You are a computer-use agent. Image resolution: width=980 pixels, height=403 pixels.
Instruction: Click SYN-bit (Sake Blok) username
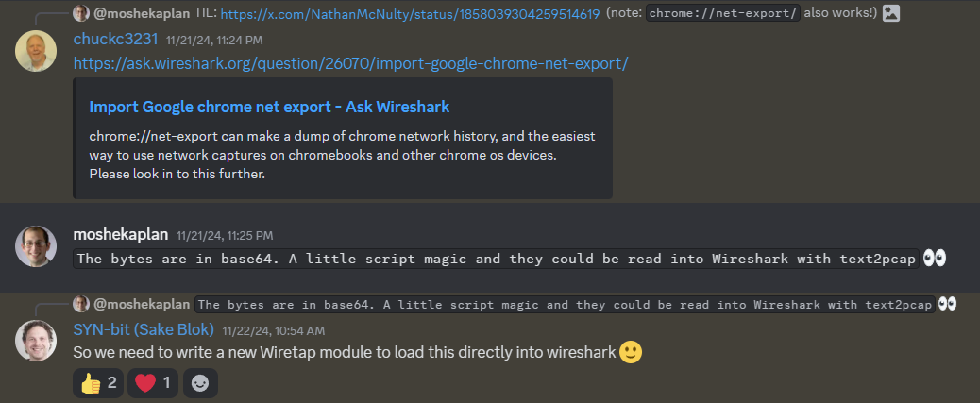pos(144,329)
